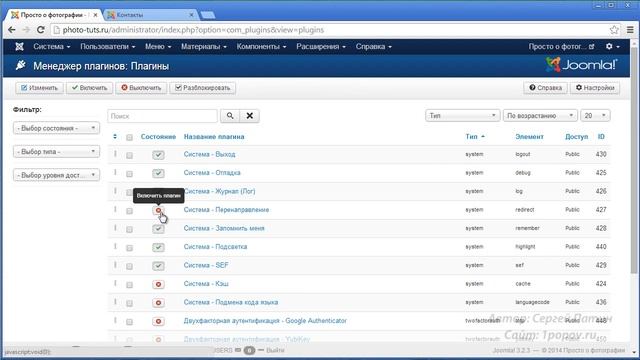Open the 20 items-per-page dropdown
The image size is (640, 360).
pos(595,116)
